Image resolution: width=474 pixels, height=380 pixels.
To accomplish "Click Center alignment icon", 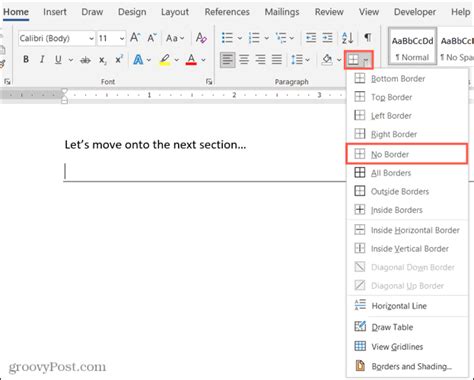I will click(x=244, y=60).
